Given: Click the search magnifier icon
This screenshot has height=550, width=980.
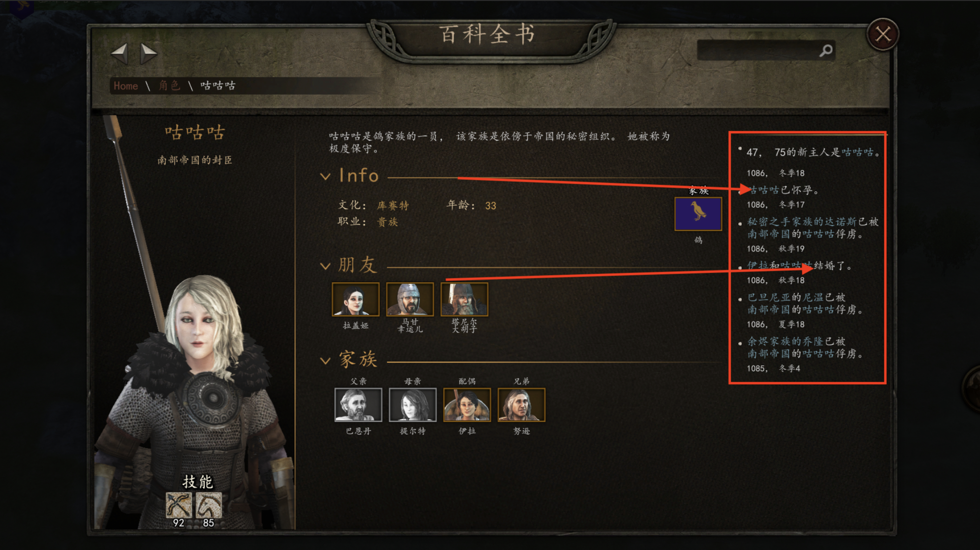Looking at the screenshot, I should pyautogui.click(x=826, y=50).
